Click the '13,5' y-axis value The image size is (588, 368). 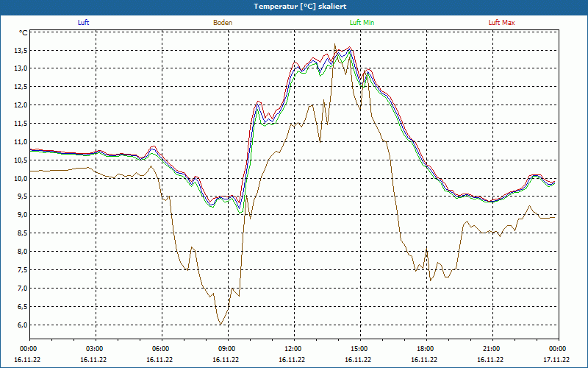point(21,50)
